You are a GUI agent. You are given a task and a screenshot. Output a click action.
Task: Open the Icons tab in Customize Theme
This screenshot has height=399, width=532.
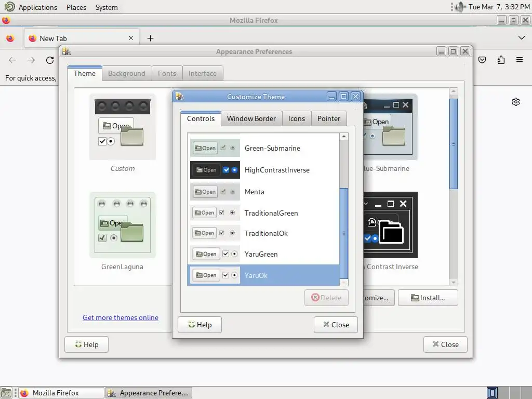(297, 119)
